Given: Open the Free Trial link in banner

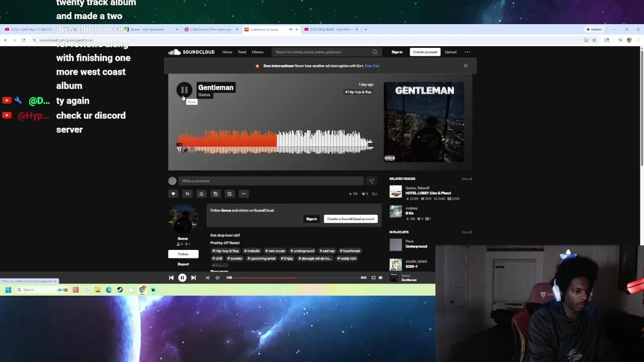Looking at the screenshot, I should [x=372, y=66].
